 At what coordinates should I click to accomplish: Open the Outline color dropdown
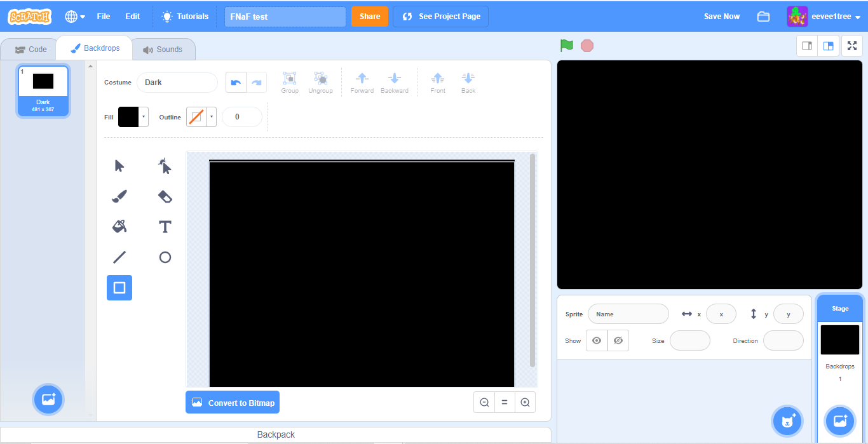point(212,117)
